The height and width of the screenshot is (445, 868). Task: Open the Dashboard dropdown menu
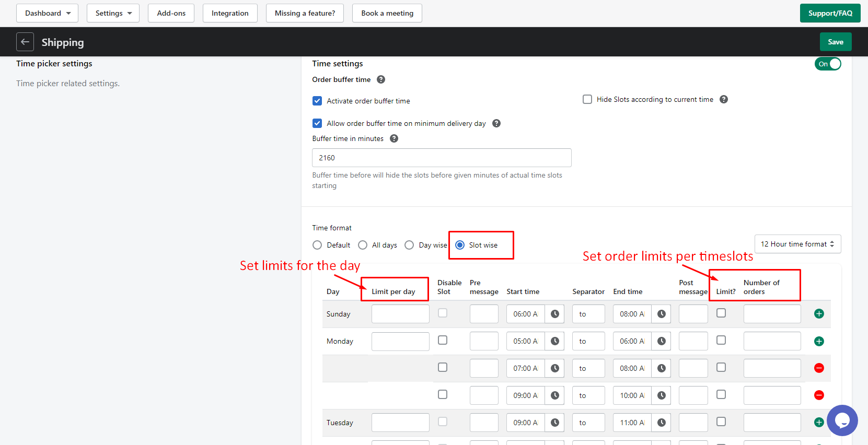coord(48,13)
